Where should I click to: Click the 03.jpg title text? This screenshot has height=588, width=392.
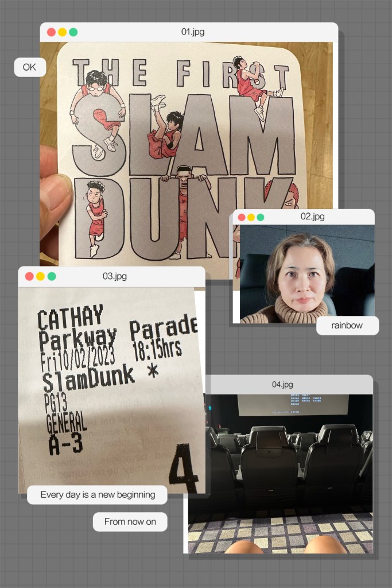(114, 276)
